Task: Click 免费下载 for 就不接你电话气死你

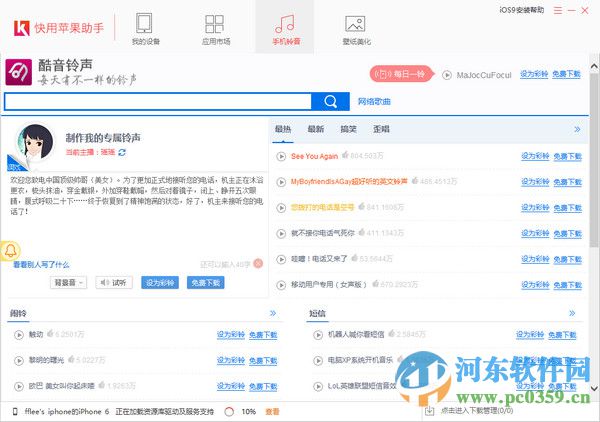Action: coord(567,233)
